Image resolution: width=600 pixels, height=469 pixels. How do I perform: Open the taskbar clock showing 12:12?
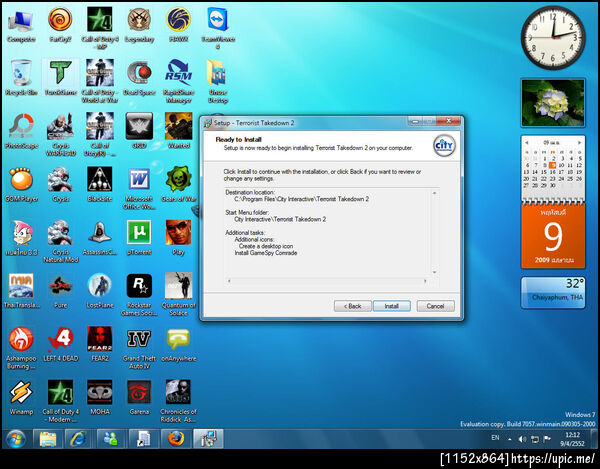click(x=572, y=439)
